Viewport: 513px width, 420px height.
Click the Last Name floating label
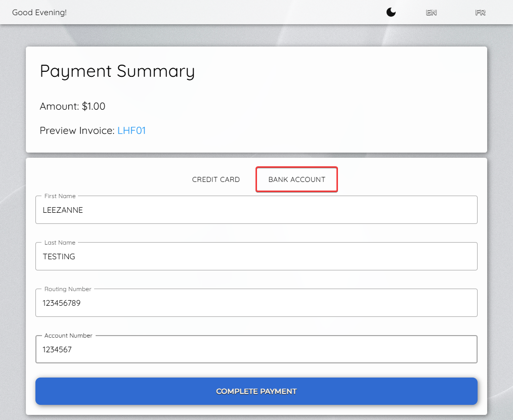(60, 243)
